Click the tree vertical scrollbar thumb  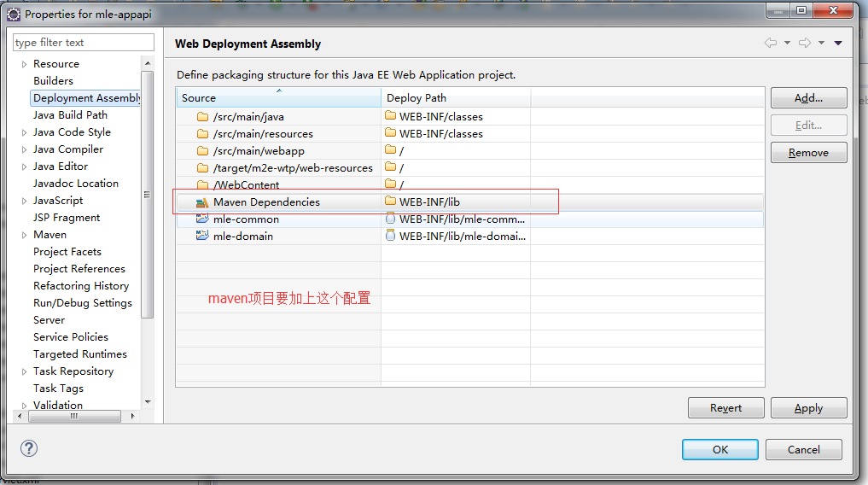point(147,194)
